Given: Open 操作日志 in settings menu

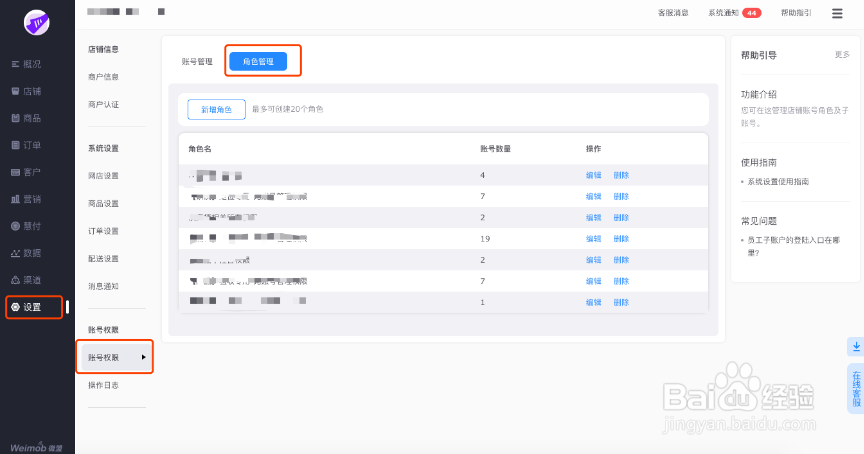Looking at the screenshot, I should pos(104,385).
